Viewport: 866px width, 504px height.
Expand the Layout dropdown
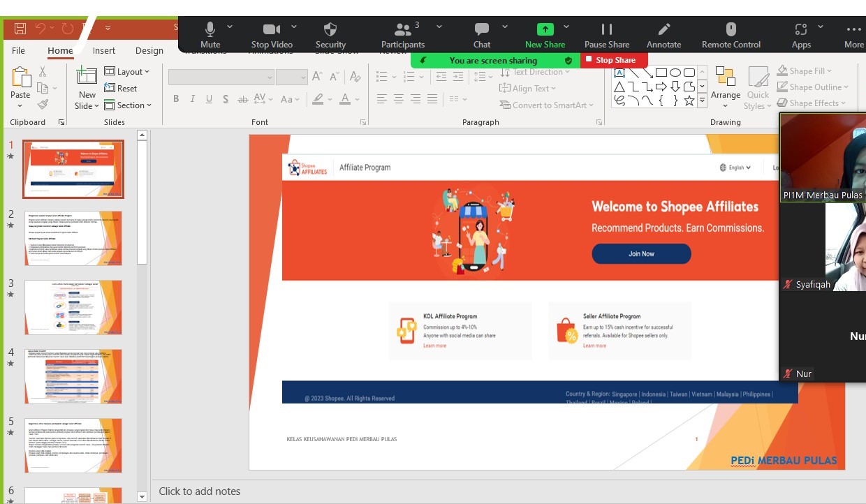pos(127,72)
